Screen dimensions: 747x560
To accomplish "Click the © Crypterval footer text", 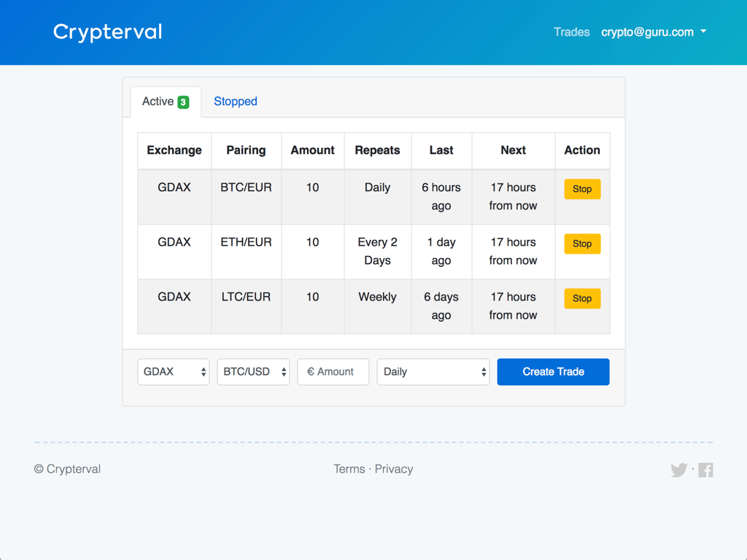I will point(67,469).
